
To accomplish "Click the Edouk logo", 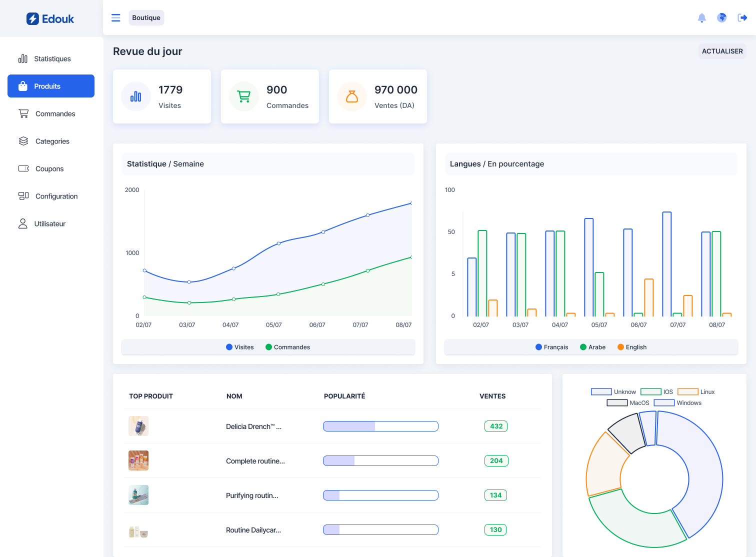I will (x=50, y=19).
